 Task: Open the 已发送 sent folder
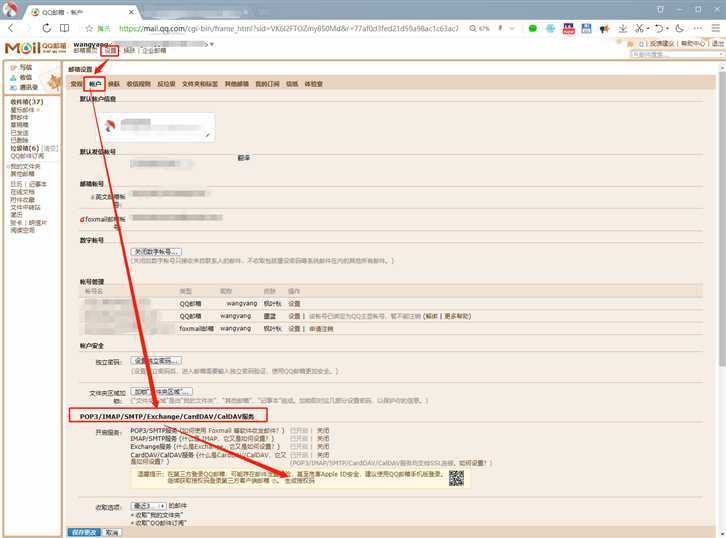pos(19,132)
